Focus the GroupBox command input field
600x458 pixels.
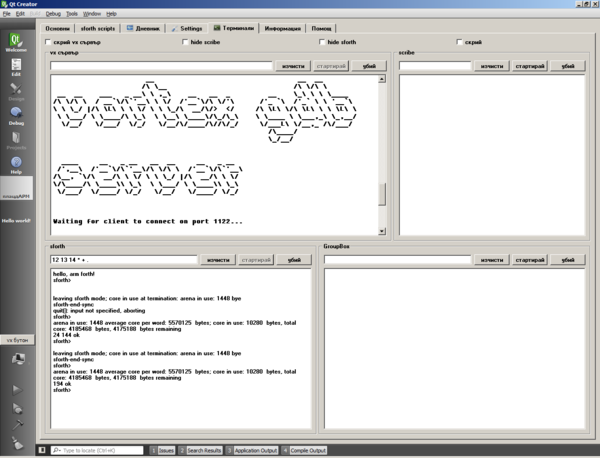398,260
